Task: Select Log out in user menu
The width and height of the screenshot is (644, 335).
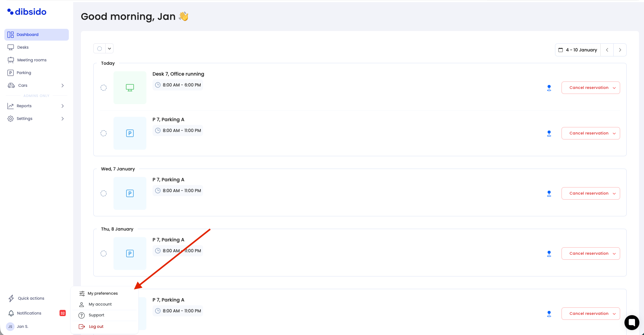Action: tap(96, 327)
